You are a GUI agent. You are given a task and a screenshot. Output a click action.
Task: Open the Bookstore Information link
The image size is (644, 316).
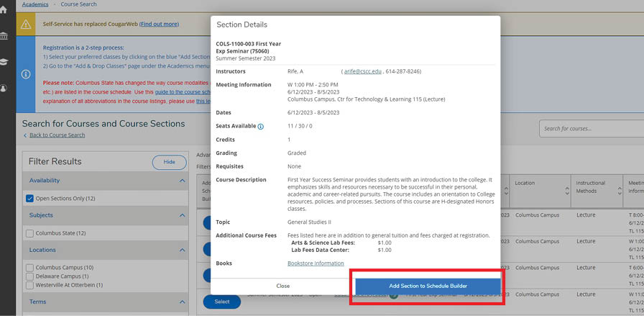(316, 263)
